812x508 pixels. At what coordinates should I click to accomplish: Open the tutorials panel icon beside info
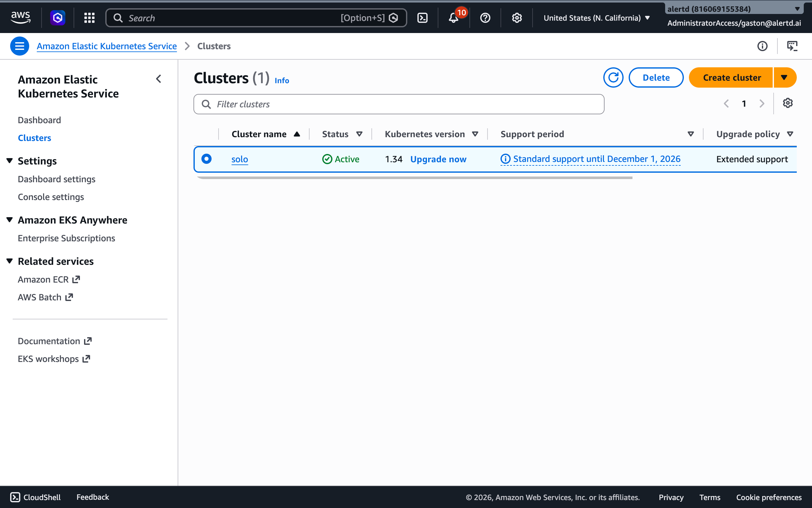point(792,46)
